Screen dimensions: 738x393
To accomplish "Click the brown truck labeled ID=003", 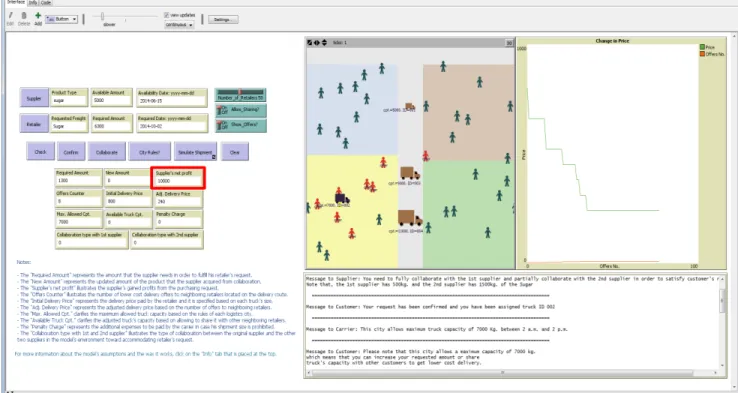I will [x=409, y=173].
